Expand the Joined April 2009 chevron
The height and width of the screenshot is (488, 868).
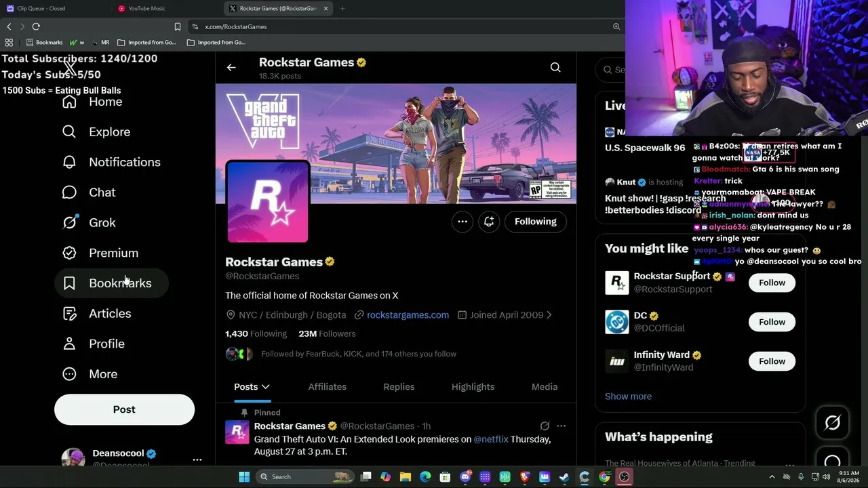(x=549, y=315)
